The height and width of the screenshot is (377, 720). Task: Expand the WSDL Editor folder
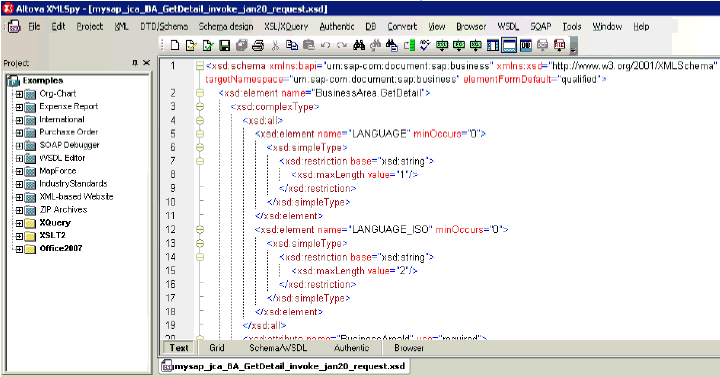(19, 159)
